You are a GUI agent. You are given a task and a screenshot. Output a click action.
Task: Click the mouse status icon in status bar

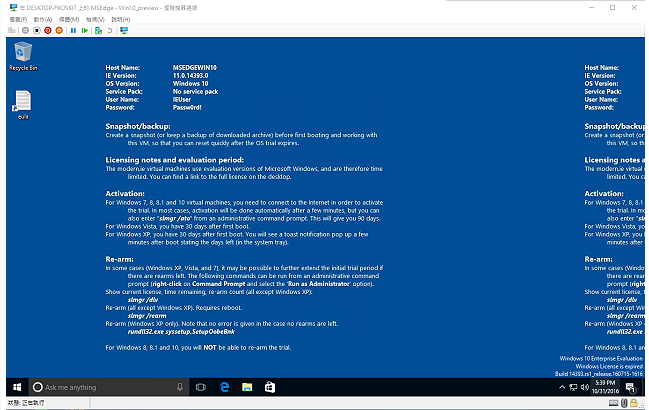coord(624,403)
